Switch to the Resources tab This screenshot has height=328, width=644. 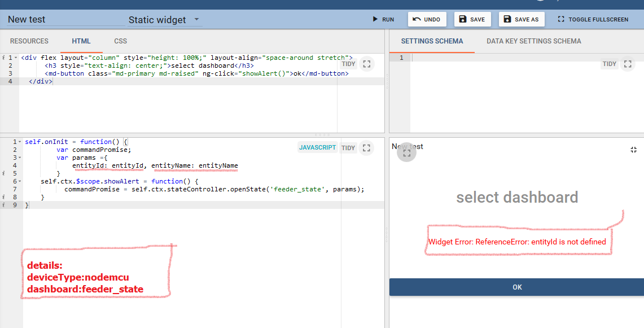click(x=29, y=41)
